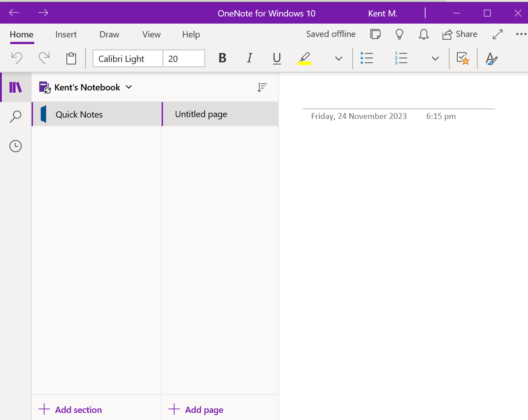Viewport: 528px width, 420px height.
Task: Click the page date Friday, 24 November 2023
Action: click(359, 116)
